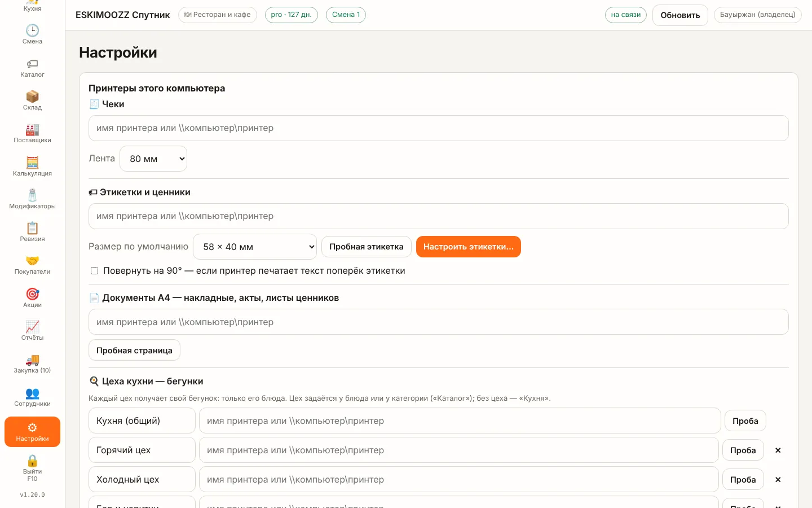Click the Документы A4 printer field
Screen dimensions: 812x508
(439, 322)
